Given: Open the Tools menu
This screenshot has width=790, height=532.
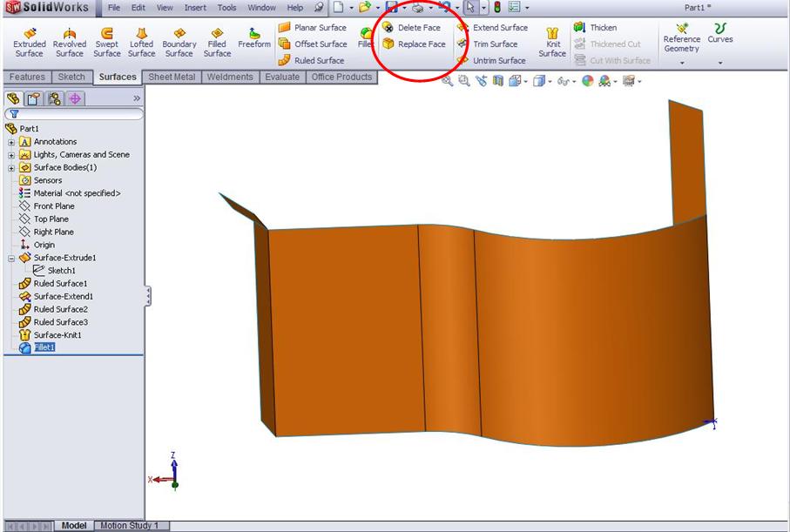Looking at the screenshot, I should click(226, 8).
